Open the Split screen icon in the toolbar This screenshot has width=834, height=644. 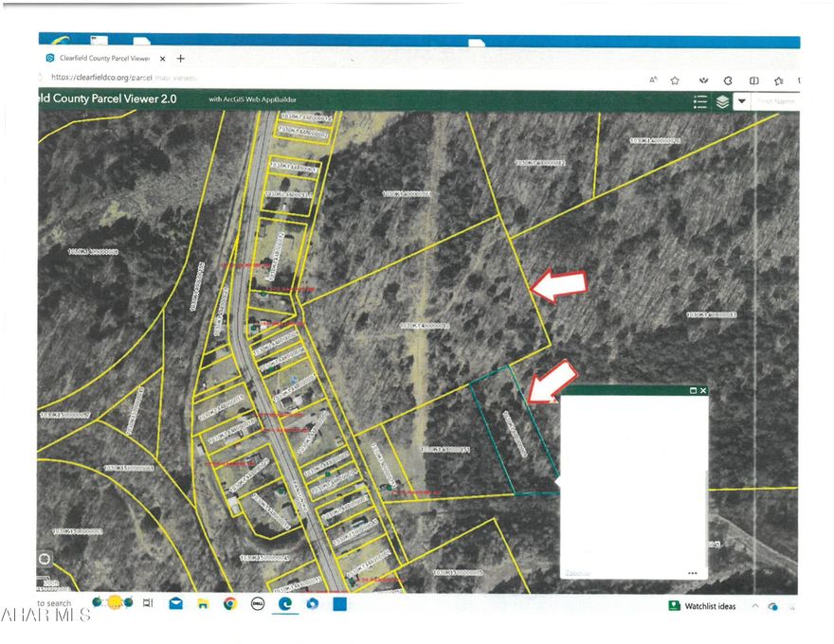[753, 80]
